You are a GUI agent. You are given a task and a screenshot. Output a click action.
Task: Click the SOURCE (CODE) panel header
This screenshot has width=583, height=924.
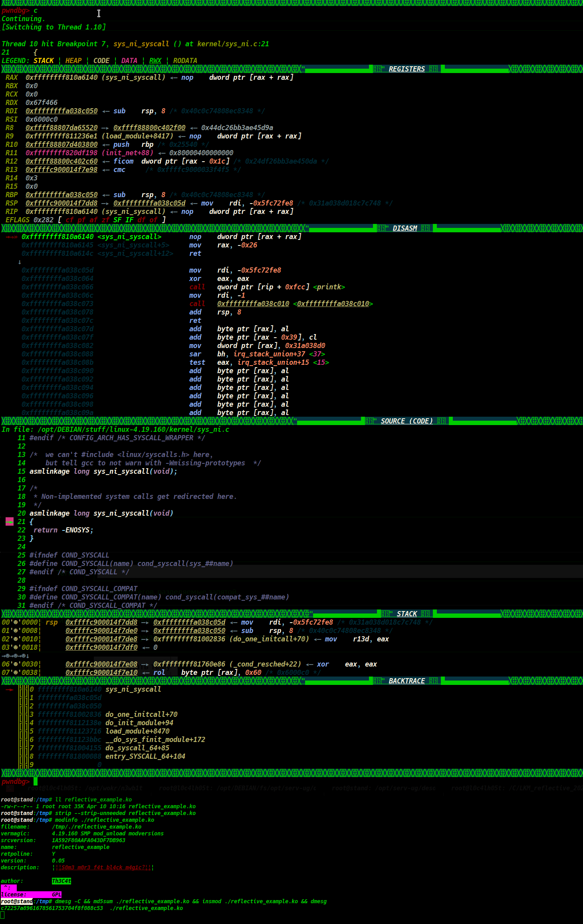coord(407,421)
